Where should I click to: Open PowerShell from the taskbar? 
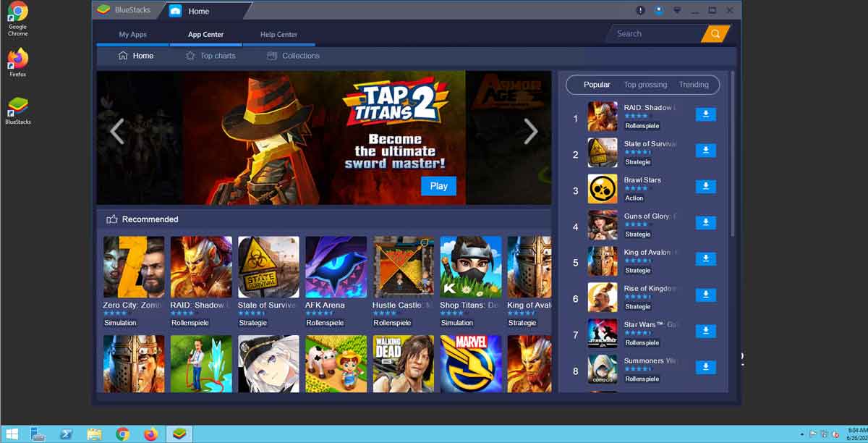(x=66, y=434)
